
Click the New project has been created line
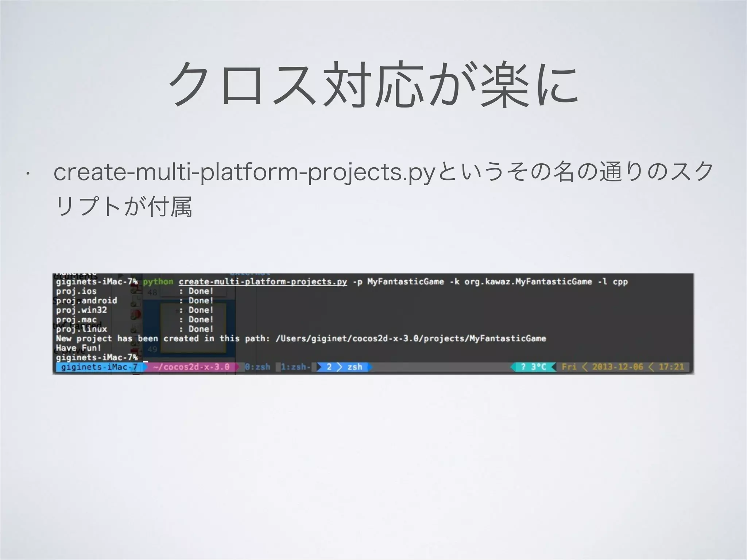(x=301, y=338)
